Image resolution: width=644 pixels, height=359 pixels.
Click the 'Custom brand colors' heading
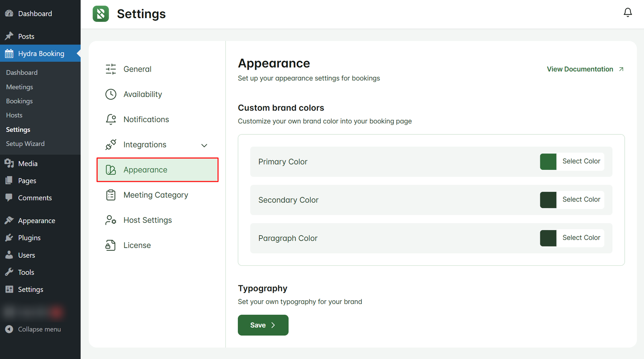tap(281, 108)
